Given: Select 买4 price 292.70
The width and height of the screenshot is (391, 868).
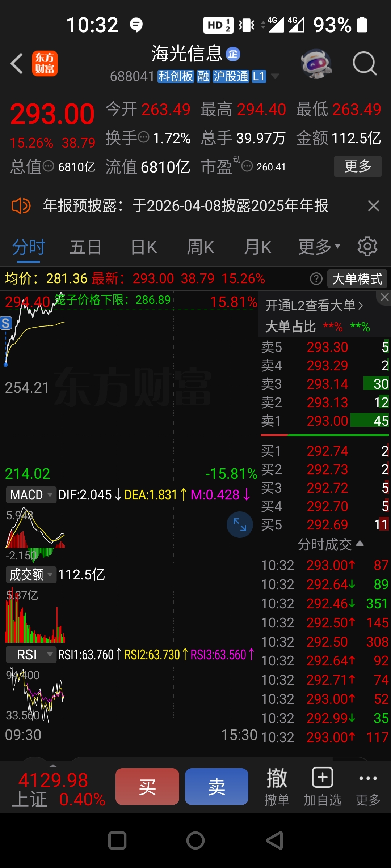Looking at the screenshot, I should [325, 506].
